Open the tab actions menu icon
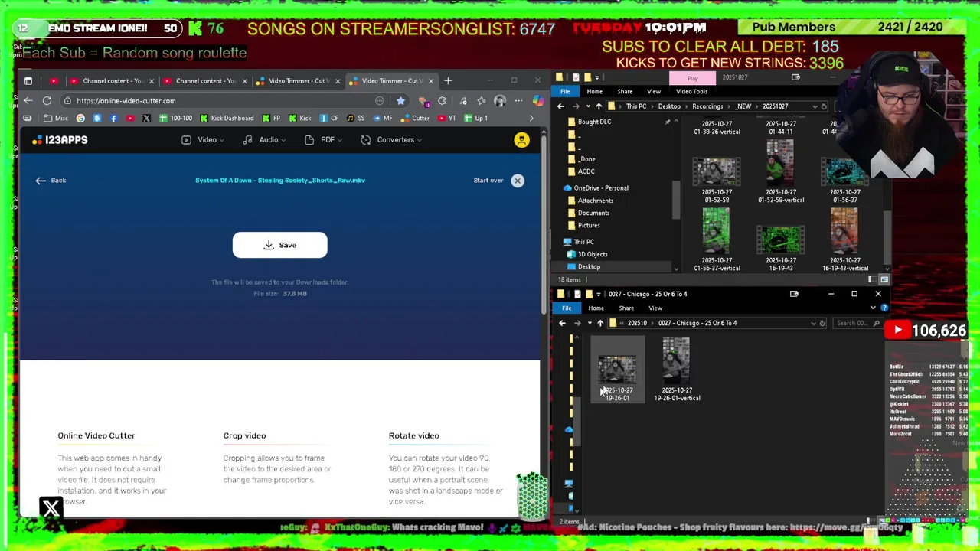Viewport: 980px width, 551px height. (28, 81)
